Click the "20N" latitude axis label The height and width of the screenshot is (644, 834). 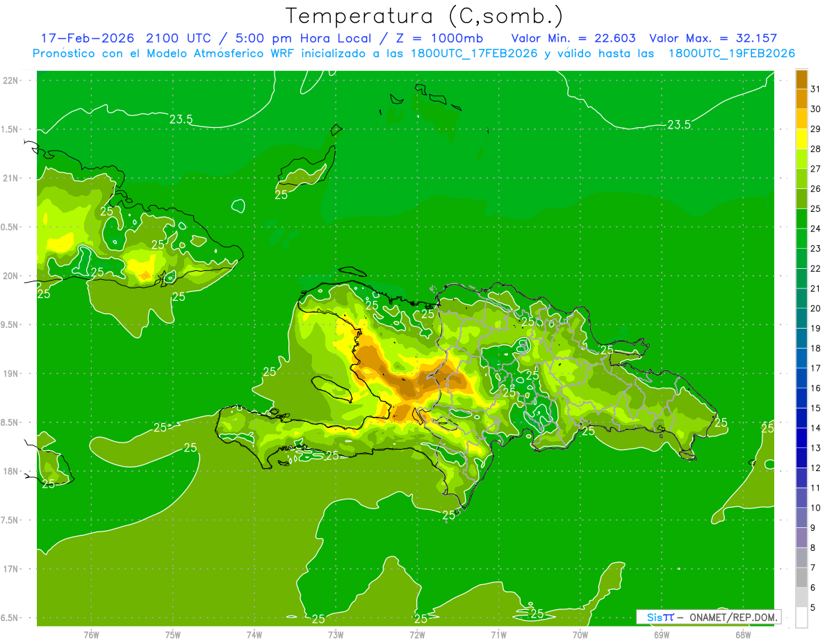pyautogui.click(x=11, y=276)
